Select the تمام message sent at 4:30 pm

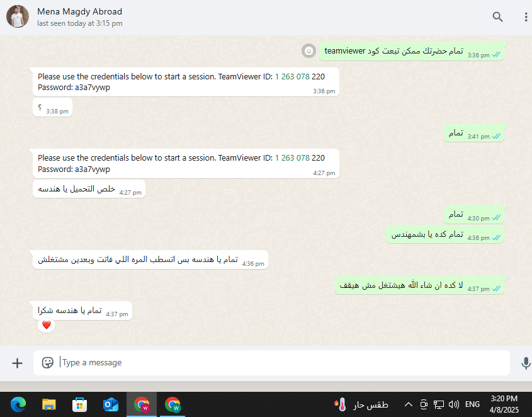pos(474,215)
